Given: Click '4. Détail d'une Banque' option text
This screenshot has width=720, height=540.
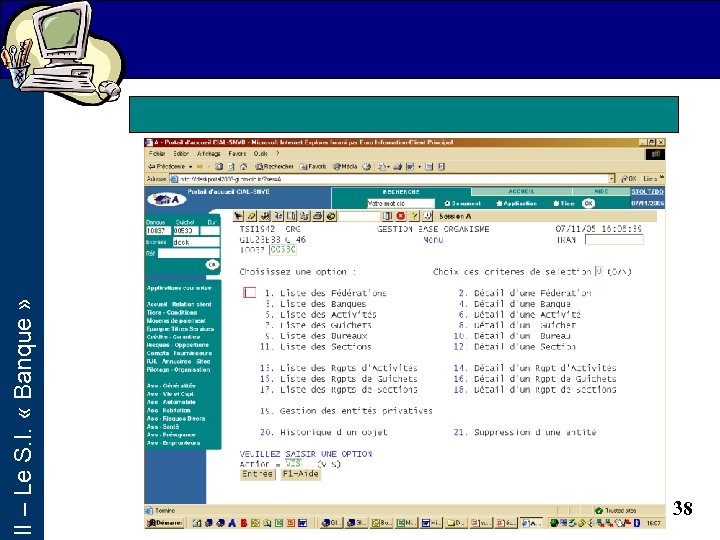Looking at the screenshot, I should (514, 304).
